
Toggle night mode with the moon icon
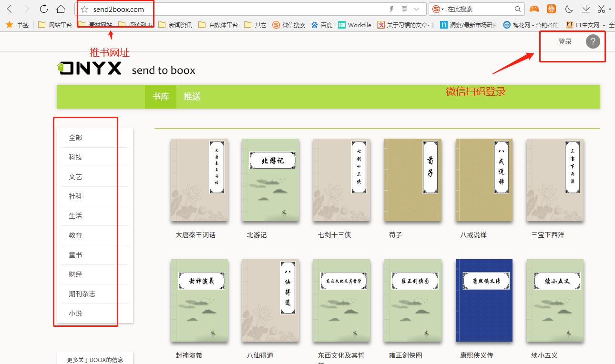coord(569,9)
